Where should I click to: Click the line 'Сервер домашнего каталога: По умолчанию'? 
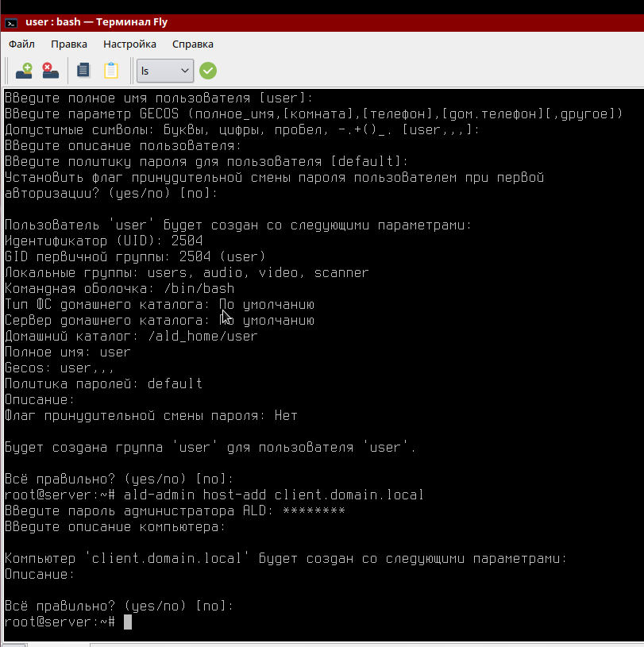point(160,320)
